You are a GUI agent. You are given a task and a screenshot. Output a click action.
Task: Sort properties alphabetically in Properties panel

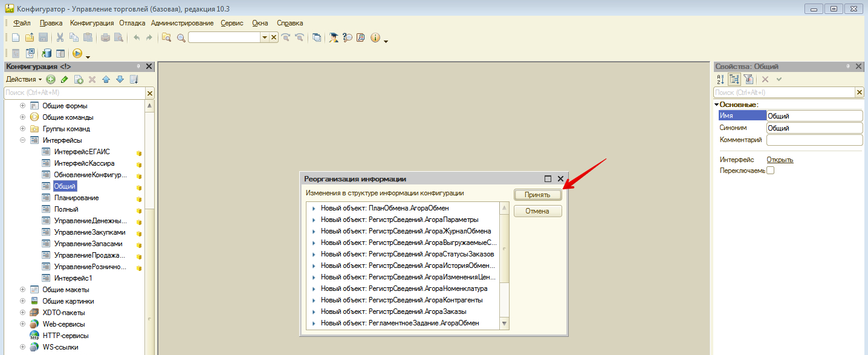coord(720,79)
